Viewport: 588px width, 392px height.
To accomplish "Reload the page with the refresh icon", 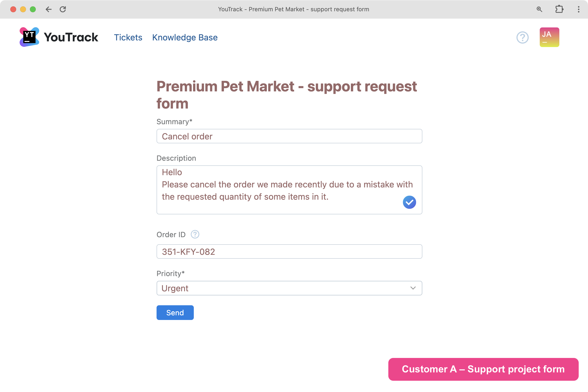I will (63, 9).
